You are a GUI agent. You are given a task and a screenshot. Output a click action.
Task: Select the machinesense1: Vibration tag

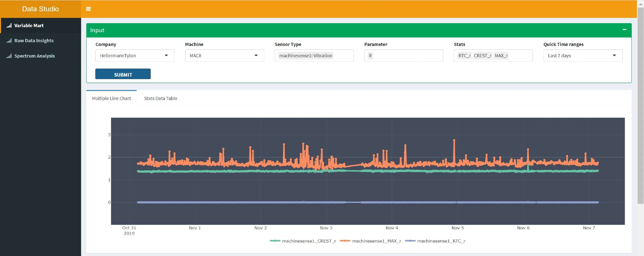pos(306,56)
